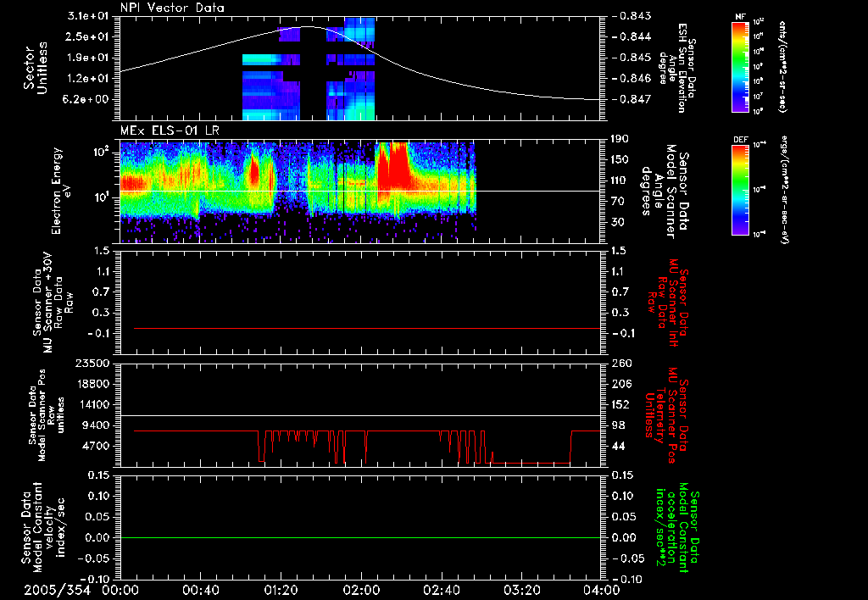Click the peak of the white sun elevation curve
This screenshot has width=868, height=600.
click(308, 26)
